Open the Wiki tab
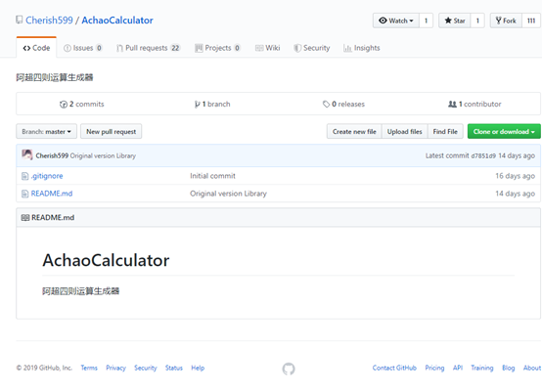Image resolution: width=542 pixels, height=392 pixels. 267,48
